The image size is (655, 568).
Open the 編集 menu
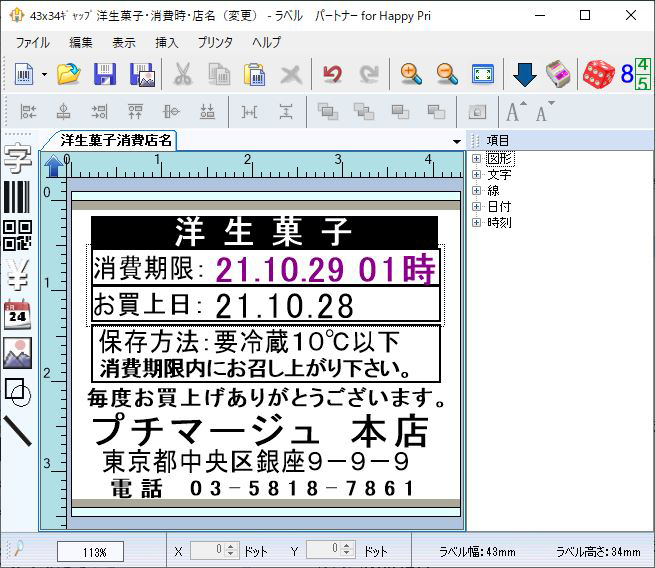click(81, 42)
